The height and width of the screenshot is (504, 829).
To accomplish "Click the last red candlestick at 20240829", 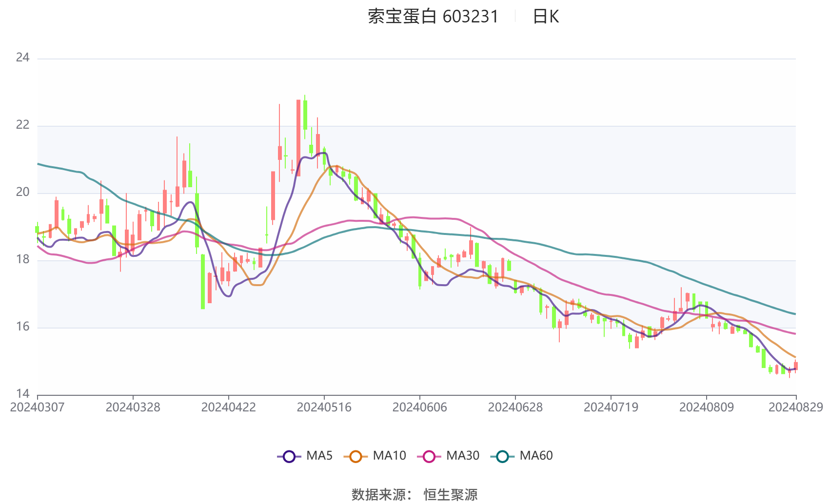I will [796, 366].
